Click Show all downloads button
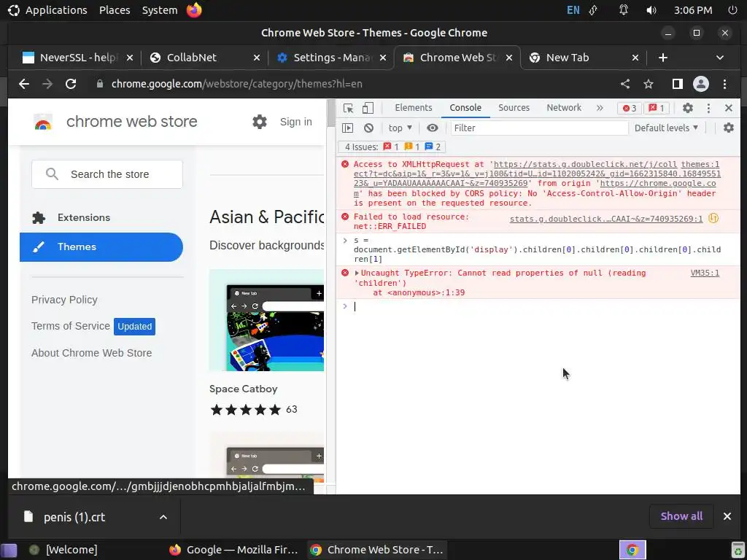The image size is (747, 560). point(681,516)
